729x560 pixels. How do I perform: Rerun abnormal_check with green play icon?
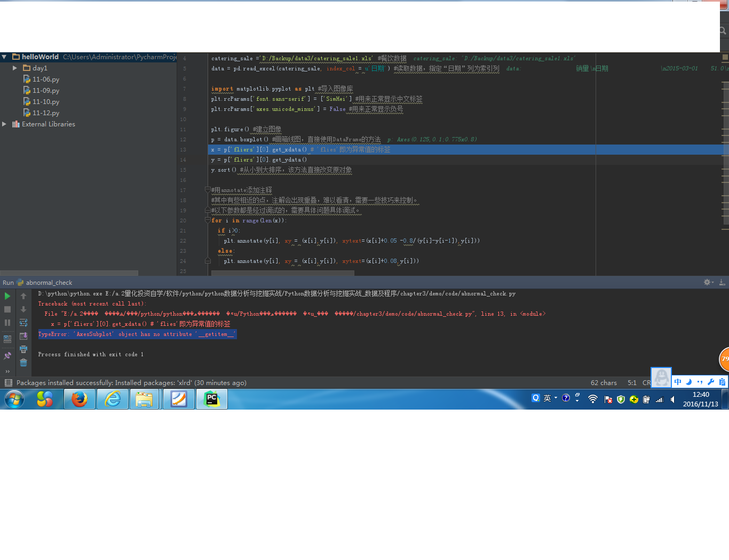7,296
